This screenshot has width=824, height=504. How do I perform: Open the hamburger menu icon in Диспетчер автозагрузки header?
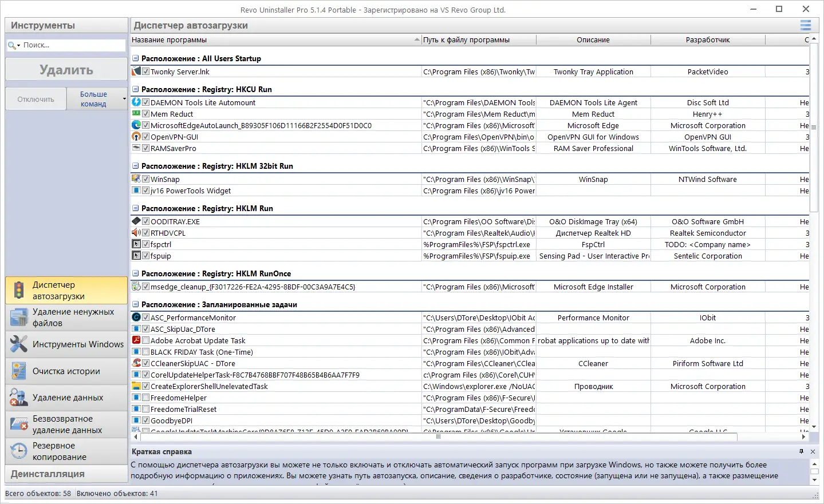click(x=806, y=25)
